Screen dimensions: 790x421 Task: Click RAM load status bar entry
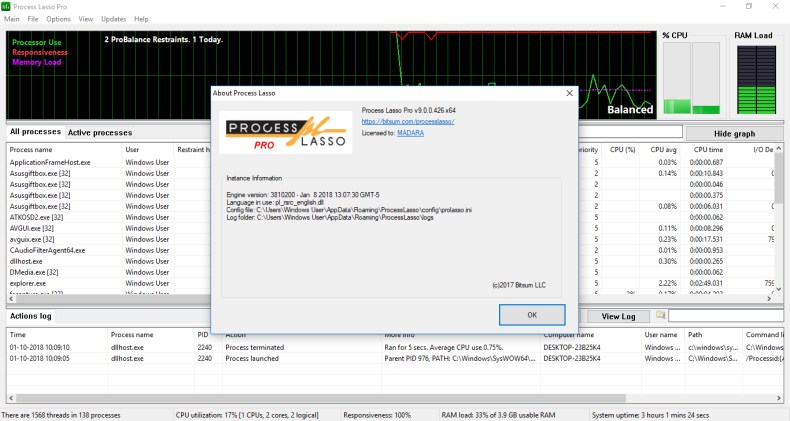(498, 415)
